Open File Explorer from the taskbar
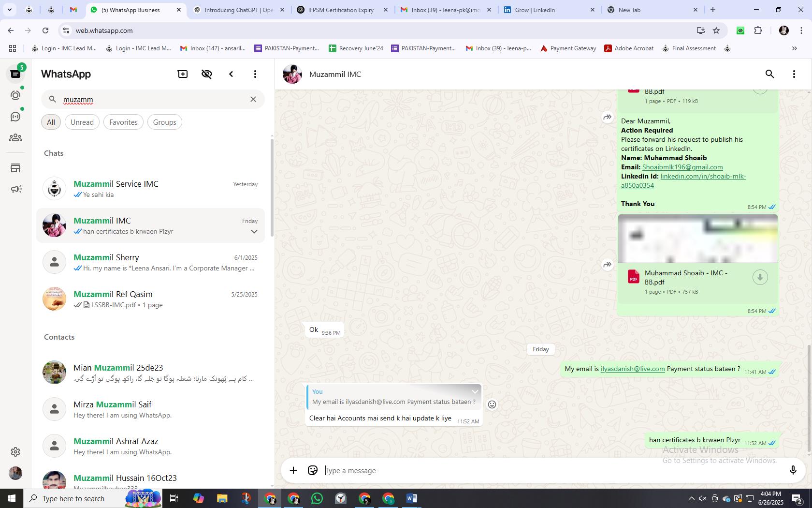The height and width of the screenshot is (508, 812). tap(222, 498)
